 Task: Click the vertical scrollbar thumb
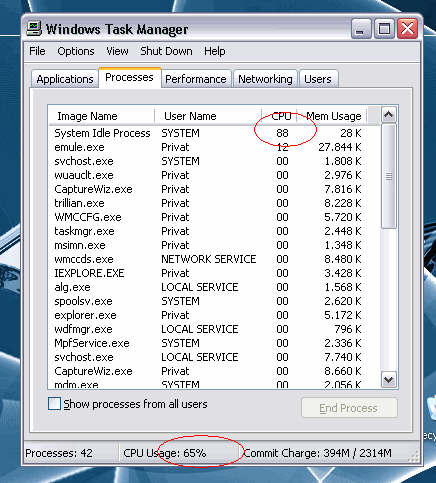[x=389, y=176]
